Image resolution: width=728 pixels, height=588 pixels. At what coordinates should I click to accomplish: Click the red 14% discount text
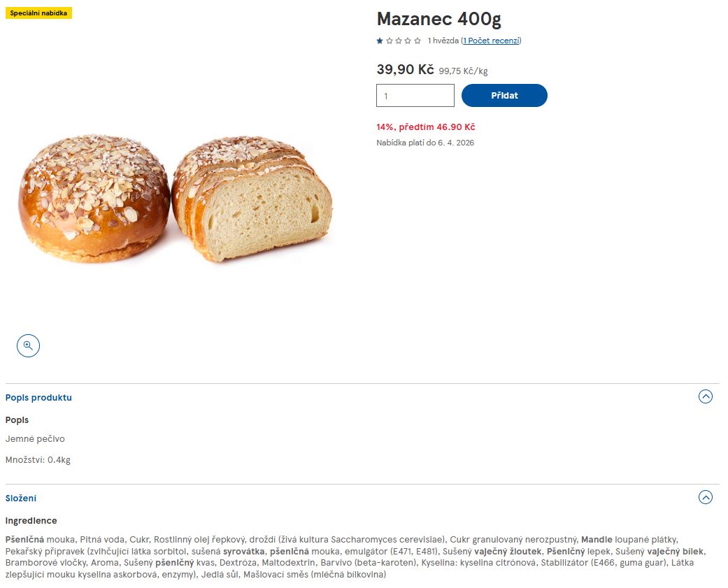click(x=425, y=127)
